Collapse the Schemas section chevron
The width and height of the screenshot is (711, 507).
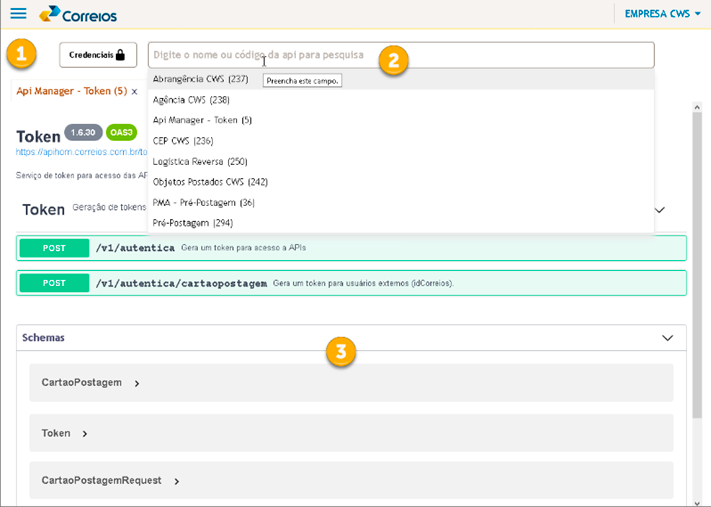click(x=667, y=338)
